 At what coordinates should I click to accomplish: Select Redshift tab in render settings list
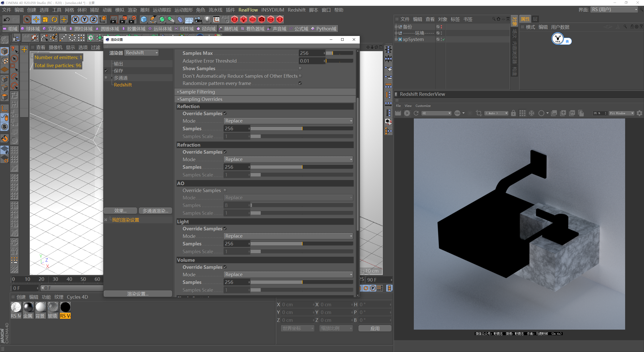pyautogui.click(x=123, y=85)
